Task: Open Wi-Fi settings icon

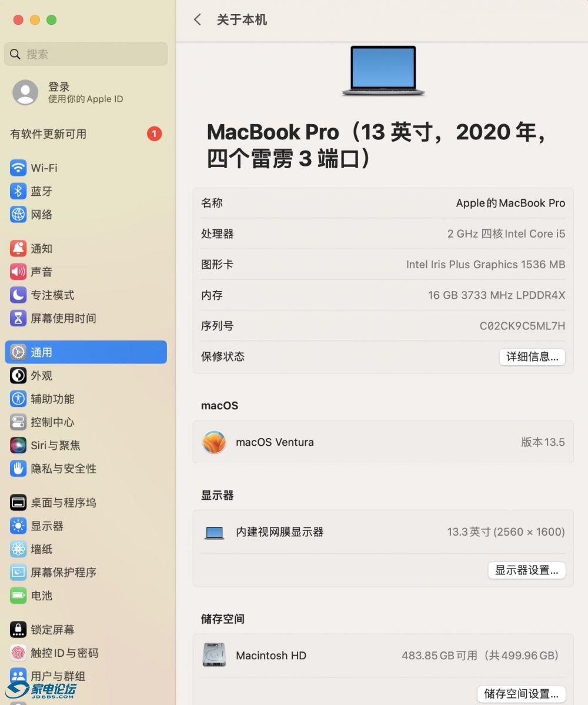Action: pyautogui.click(x=18, y=168)
